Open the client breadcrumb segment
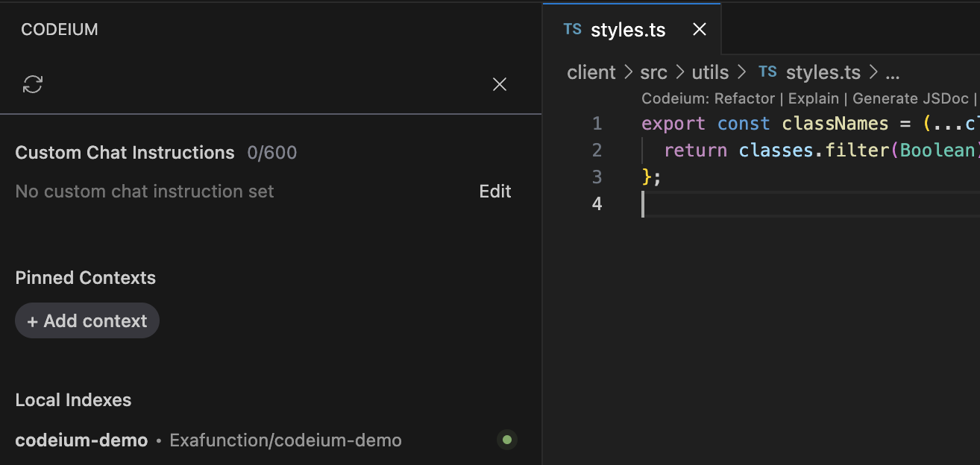 pyautogui.click(x=591, y=72)
